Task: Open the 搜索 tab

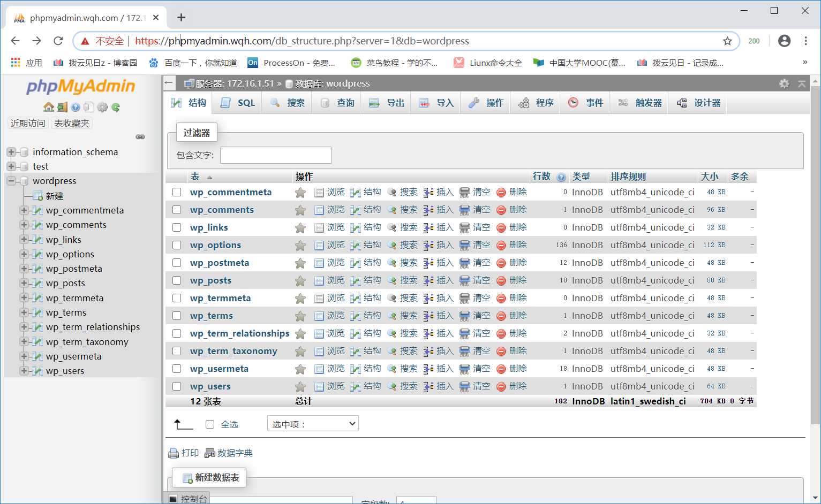Action: click(288, 103)
